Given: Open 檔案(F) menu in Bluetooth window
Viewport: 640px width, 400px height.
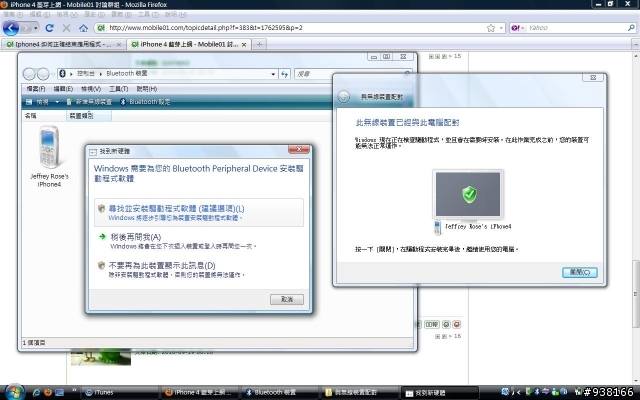Looking at the screenshot, I should (x=36, y=89).
